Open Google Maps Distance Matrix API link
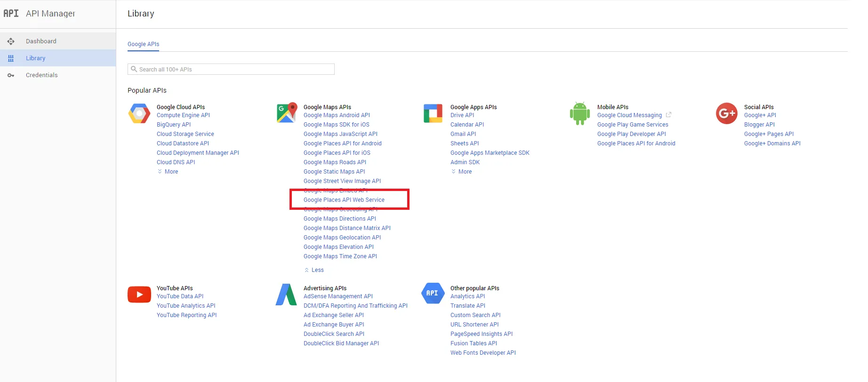The width and height of the screenshot is (868, 382). (x=347, y=228)
